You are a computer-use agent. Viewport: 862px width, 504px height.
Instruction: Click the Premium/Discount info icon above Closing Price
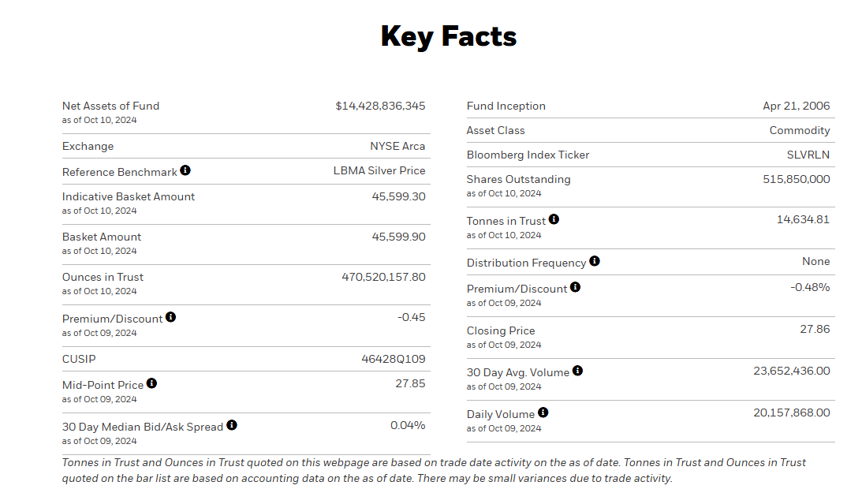tap(576, 287)
